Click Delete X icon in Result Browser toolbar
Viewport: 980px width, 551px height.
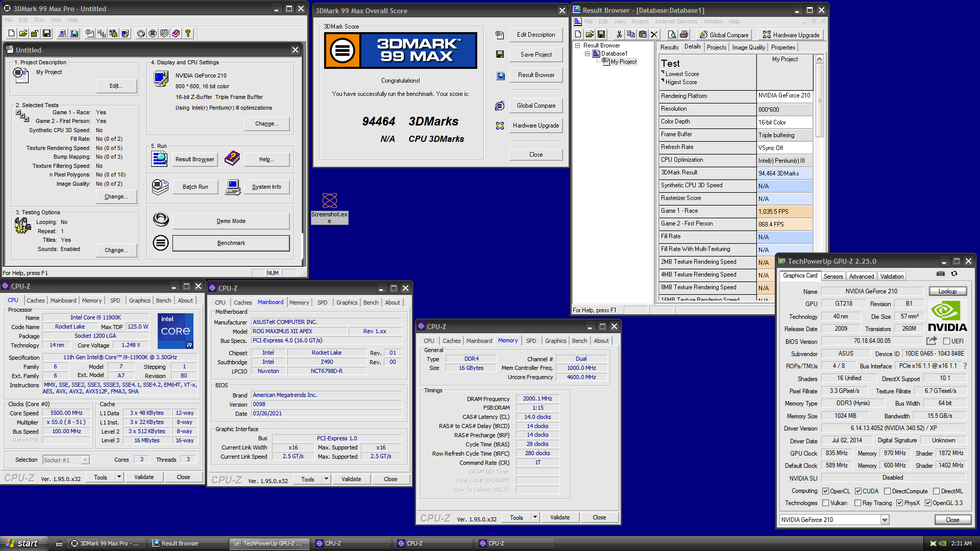654,35
